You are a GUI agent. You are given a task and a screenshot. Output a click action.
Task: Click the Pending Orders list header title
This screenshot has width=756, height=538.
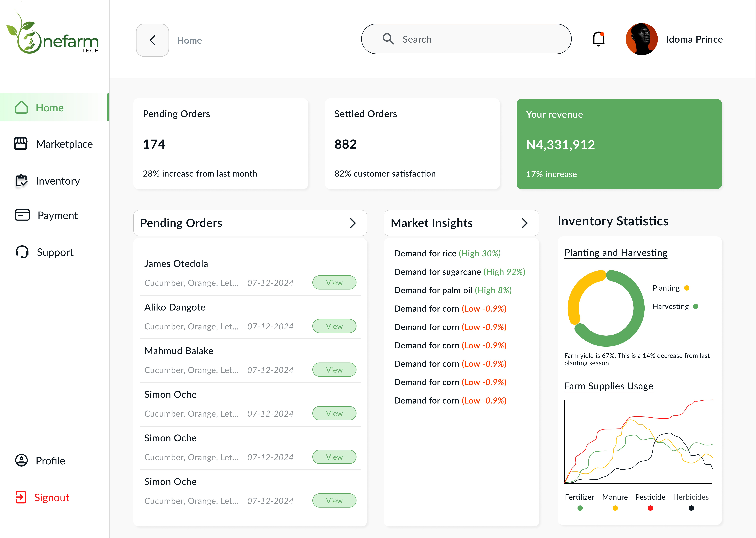pos(181,223)
